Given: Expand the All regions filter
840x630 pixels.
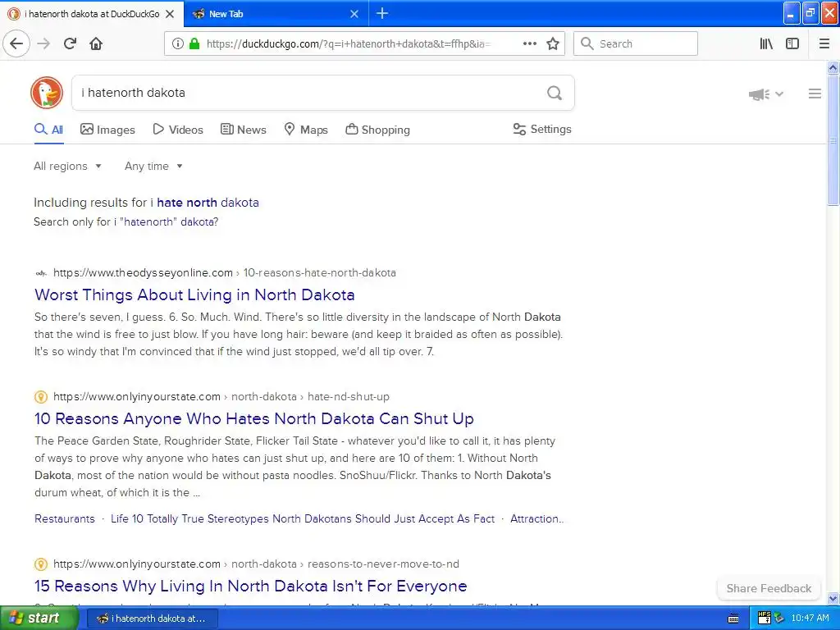Looking at the screenshot, I should (67, 166).
